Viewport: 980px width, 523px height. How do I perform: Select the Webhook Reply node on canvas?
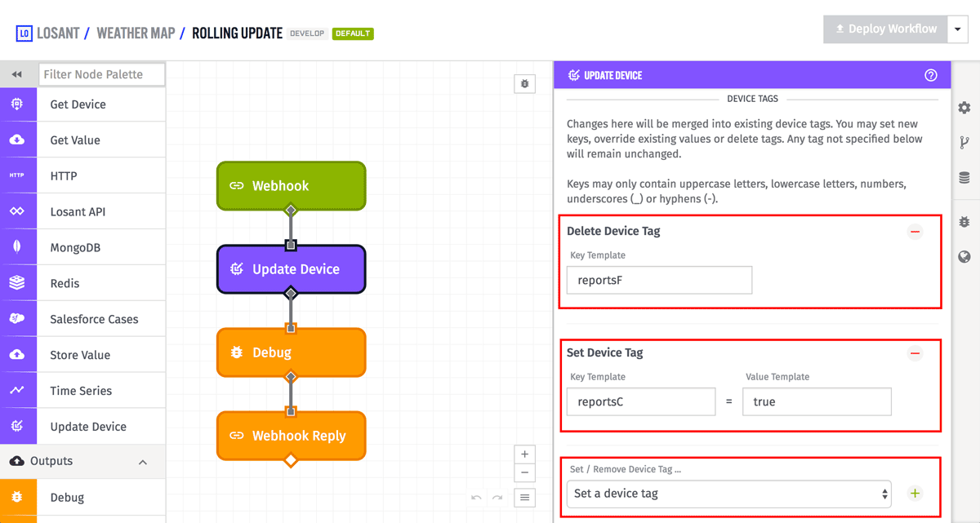coord(291,436)
